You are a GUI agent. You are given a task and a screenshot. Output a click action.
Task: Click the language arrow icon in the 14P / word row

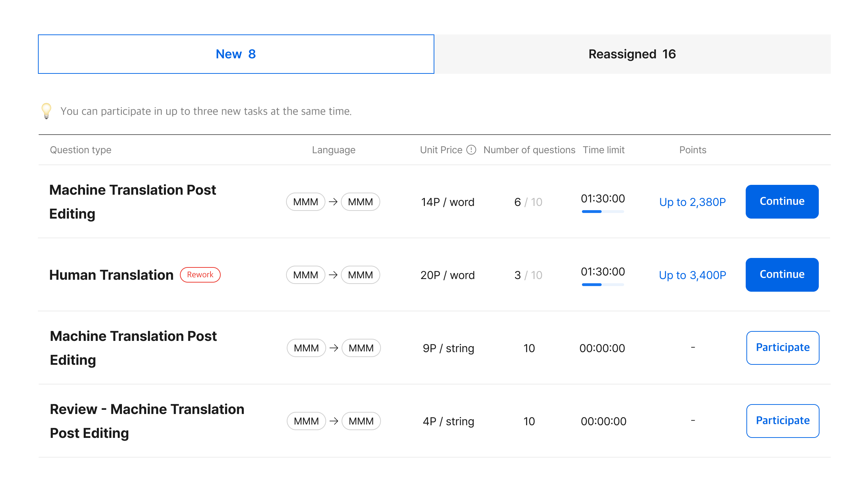tap(333, 202)
